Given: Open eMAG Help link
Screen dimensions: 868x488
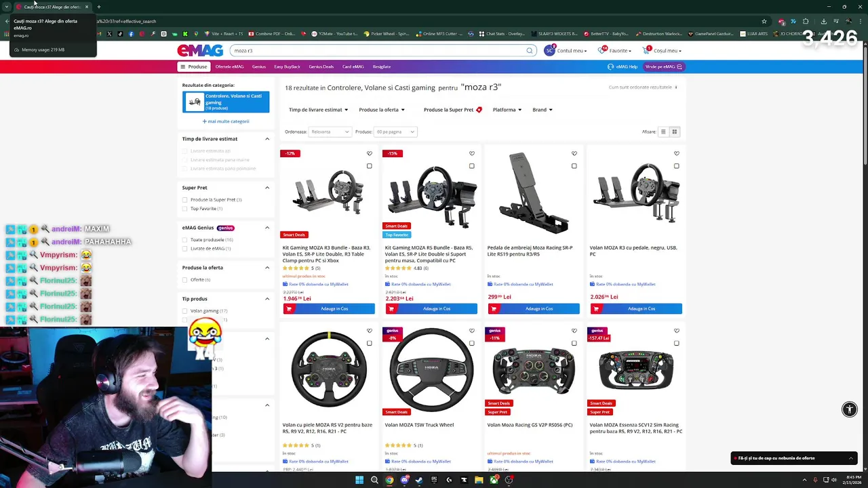Looking at the screenshot, I should (x=623, y=66).
